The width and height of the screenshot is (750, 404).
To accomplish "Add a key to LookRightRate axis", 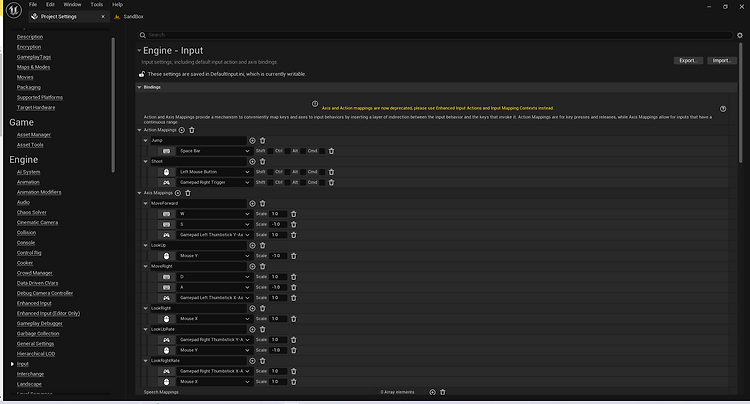I will pyautogui.click(x=252, y=361).
